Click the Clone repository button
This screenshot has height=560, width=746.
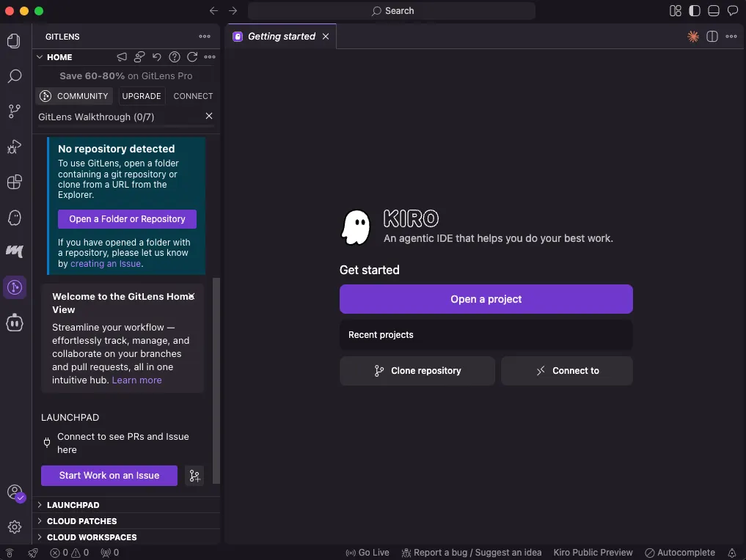[417, 371]
